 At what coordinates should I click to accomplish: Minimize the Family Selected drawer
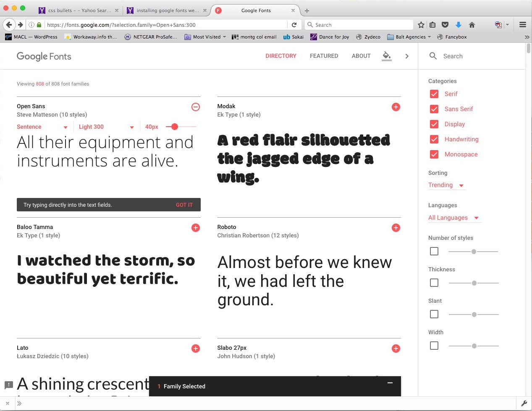coord(390,382)
